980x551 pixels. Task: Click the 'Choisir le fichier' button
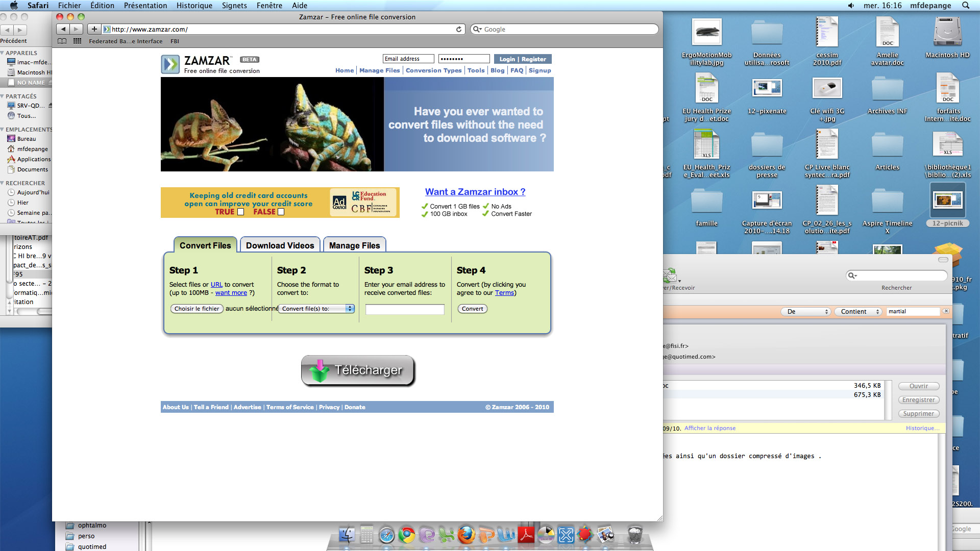point(197,309)
